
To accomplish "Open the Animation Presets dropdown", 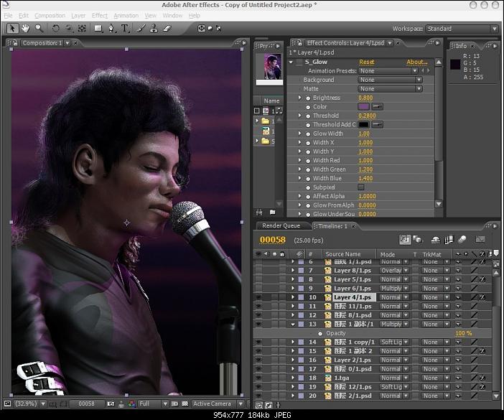I will click(388, 70).
